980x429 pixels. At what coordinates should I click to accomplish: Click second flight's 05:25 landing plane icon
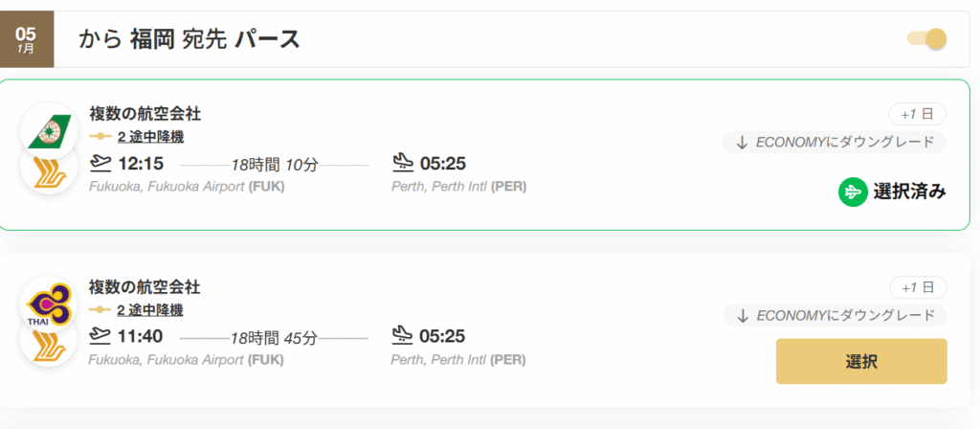coord(403,336)
